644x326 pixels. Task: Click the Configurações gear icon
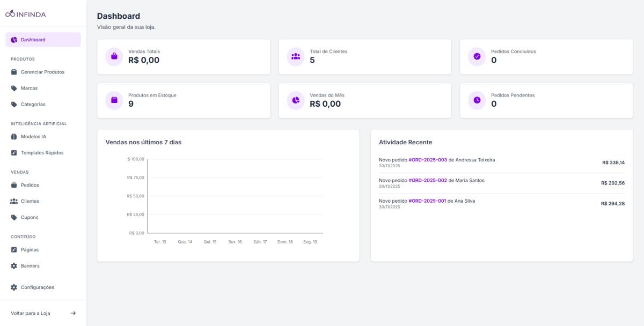click(x=14, y=287)
